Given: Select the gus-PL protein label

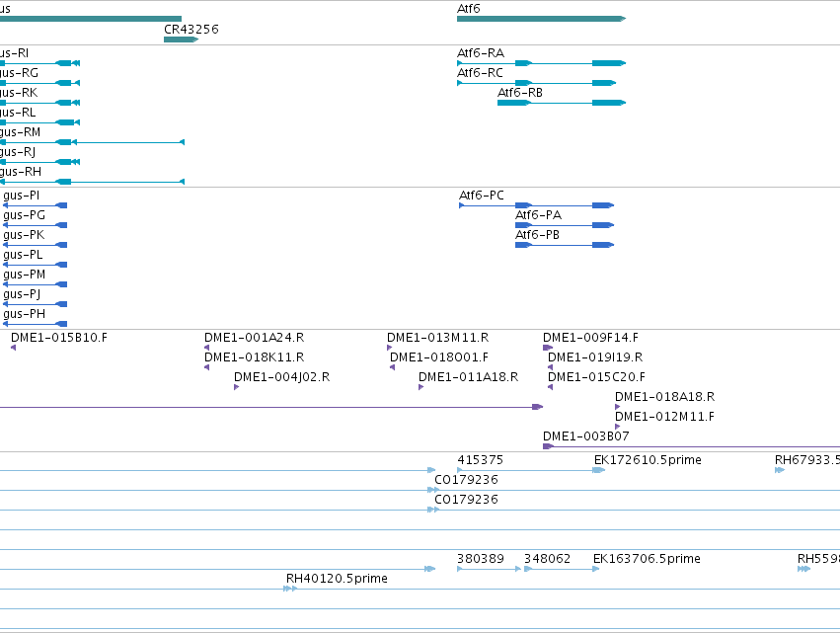Looking at the screenshot, I should tap(23, 255).
